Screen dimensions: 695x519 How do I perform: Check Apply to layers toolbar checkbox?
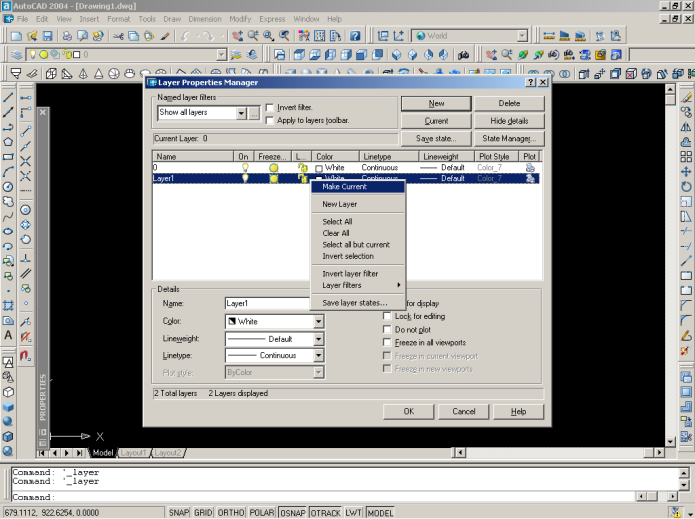tap(269, 121)
